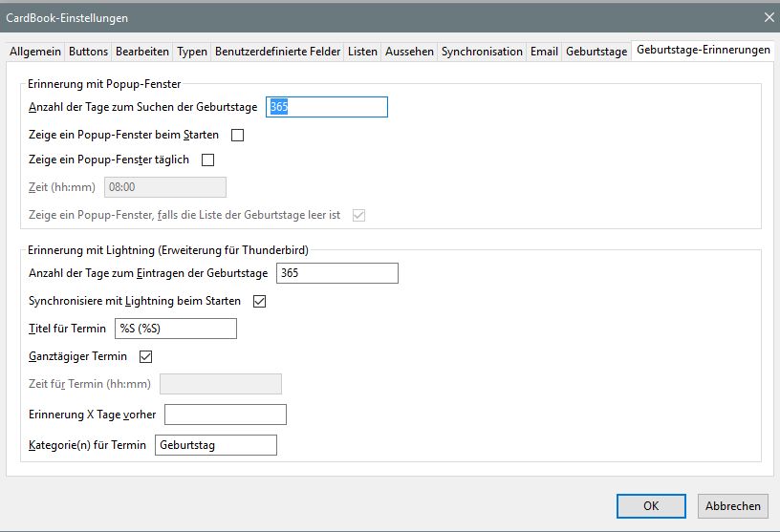Close the CardBook-Einstellungen dialog
This screenshot has width=780, height=532.
[x=769, y=17]
